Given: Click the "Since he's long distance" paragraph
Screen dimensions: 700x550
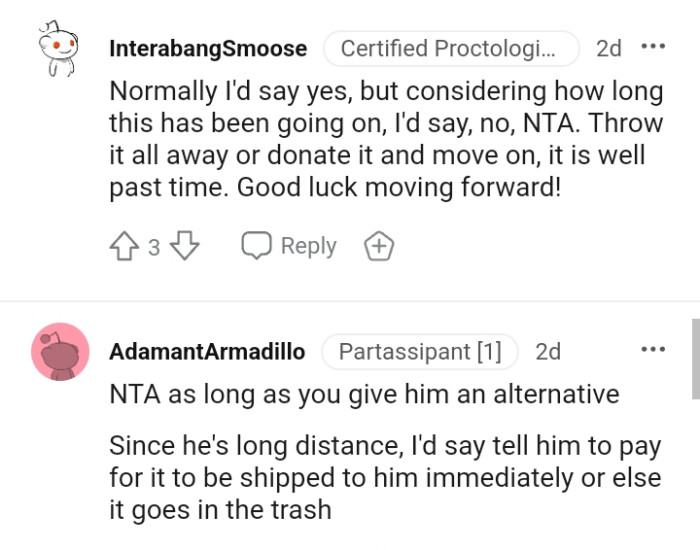Looking at the screenshot, I should click(x=385, y=478).
